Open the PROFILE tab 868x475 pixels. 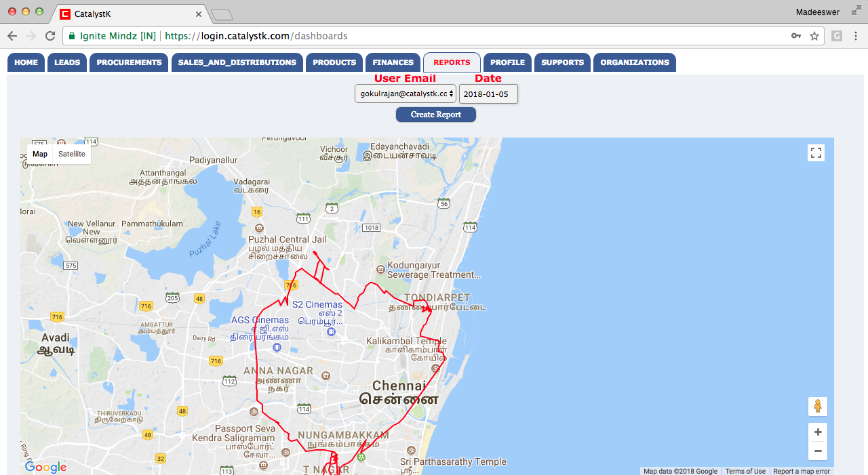pyautogui.click(x=507, y=62)
